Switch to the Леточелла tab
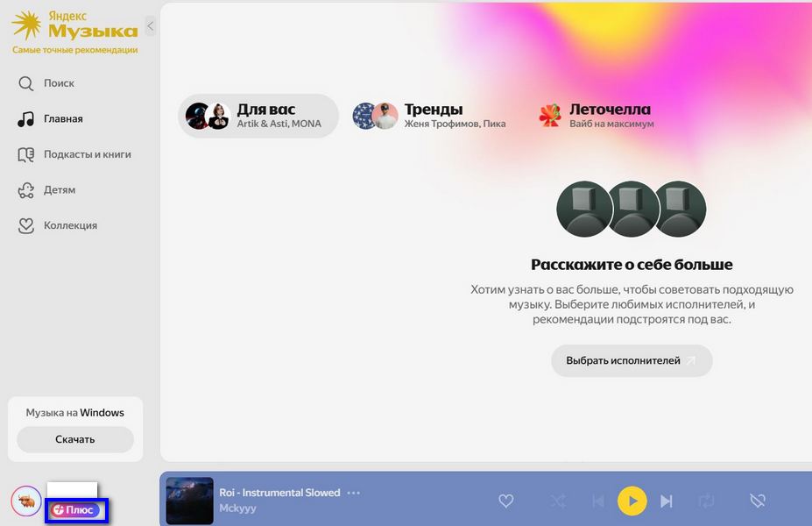 (x=597, y=116)
